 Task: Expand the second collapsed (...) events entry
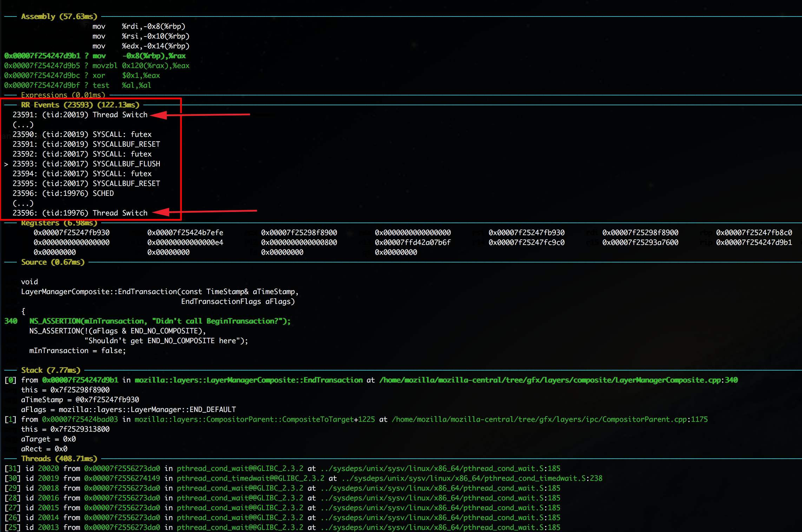(23, 203)
